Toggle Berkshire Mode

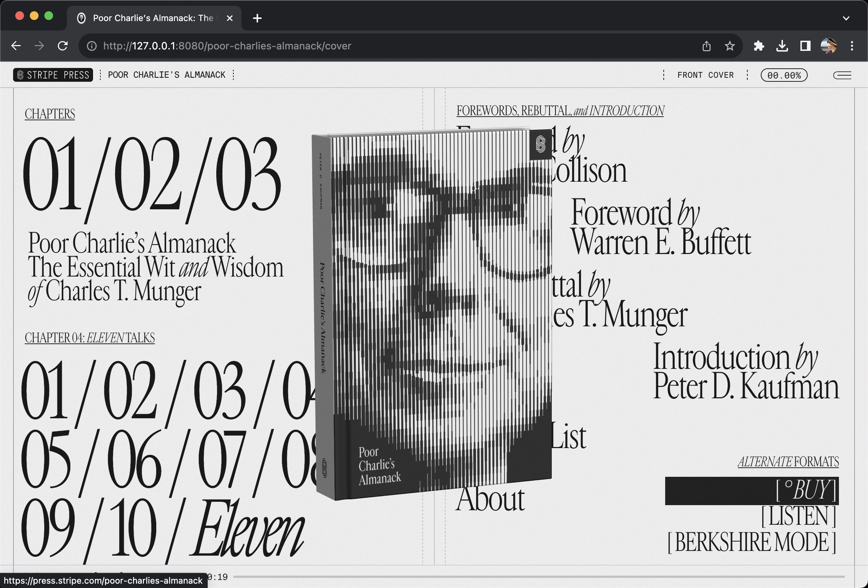coord(751,542)
